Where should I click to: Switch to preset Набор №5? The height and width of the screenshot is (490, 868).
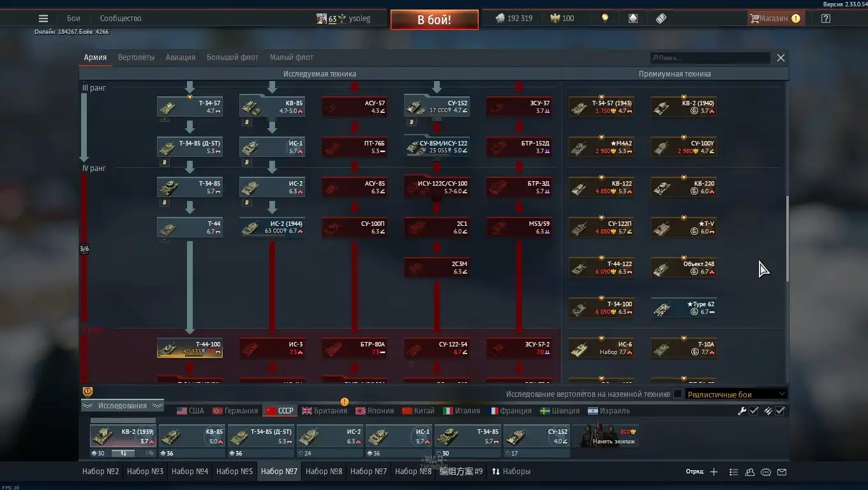tap(235, 471)
